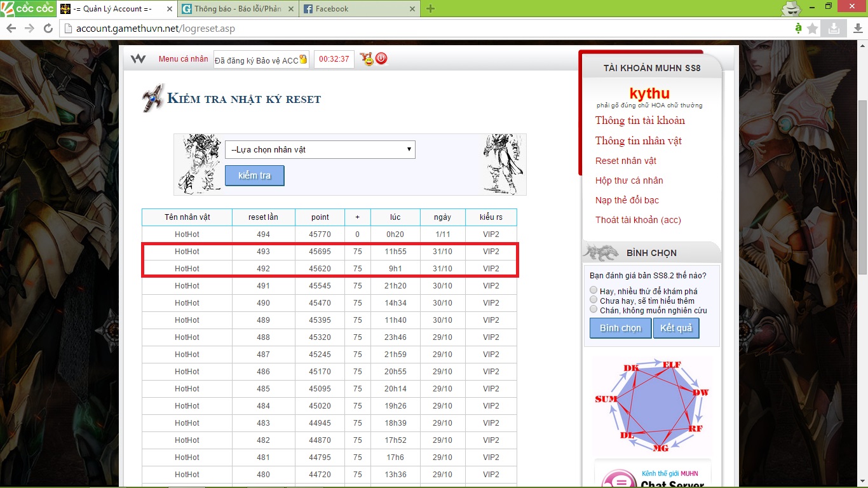Open Thông tin nhân vật in sidebar
This screenshot has height=488, width=868.
(639, 141)
